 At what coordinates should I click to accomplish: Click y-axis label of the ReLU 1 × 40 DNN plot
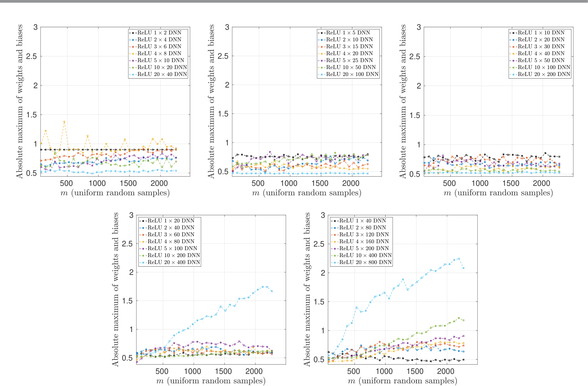[x=307, y=289]
